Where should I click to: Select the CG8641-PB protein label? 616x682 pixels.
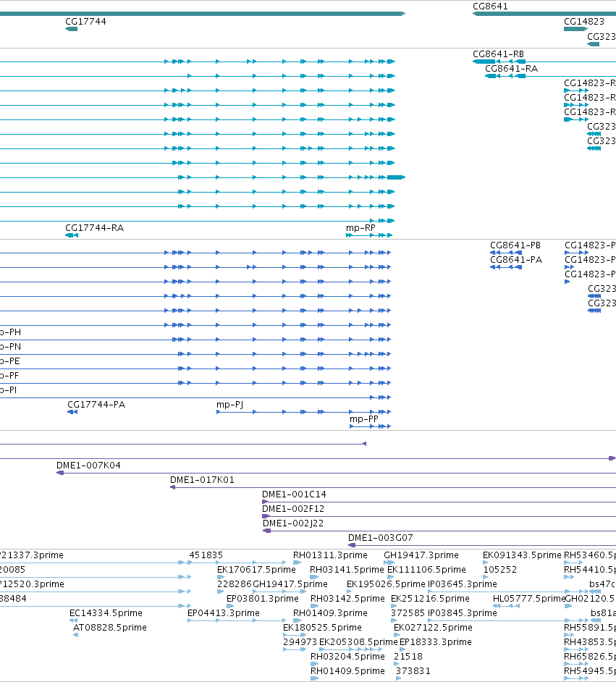click(x=515, y=245)
